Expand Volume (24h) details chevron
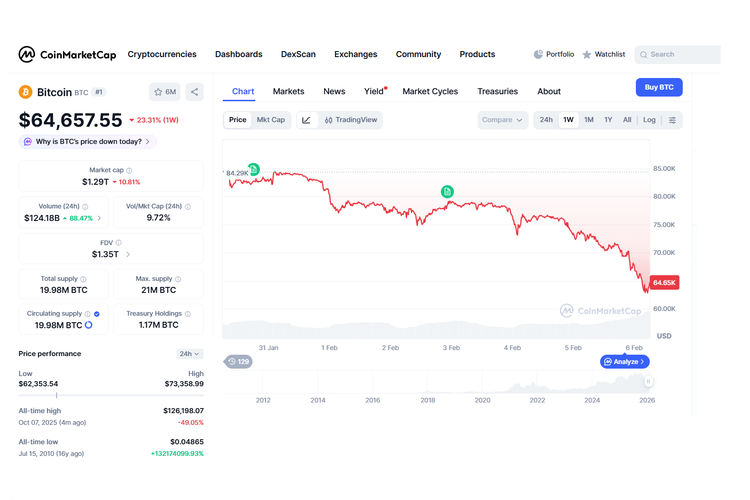 tap(99, 218)
